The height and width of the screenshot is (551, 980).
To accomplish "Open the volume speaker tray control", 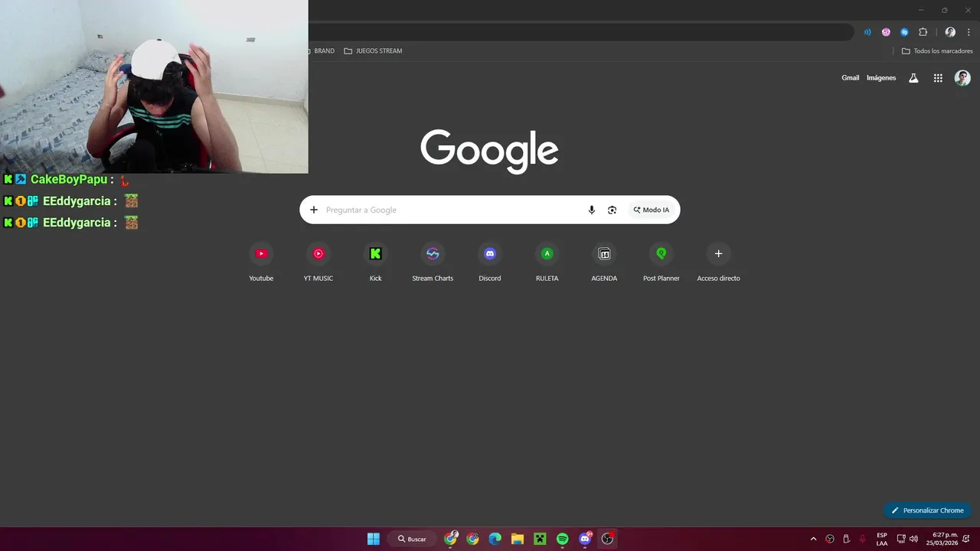I will (913, 539).
